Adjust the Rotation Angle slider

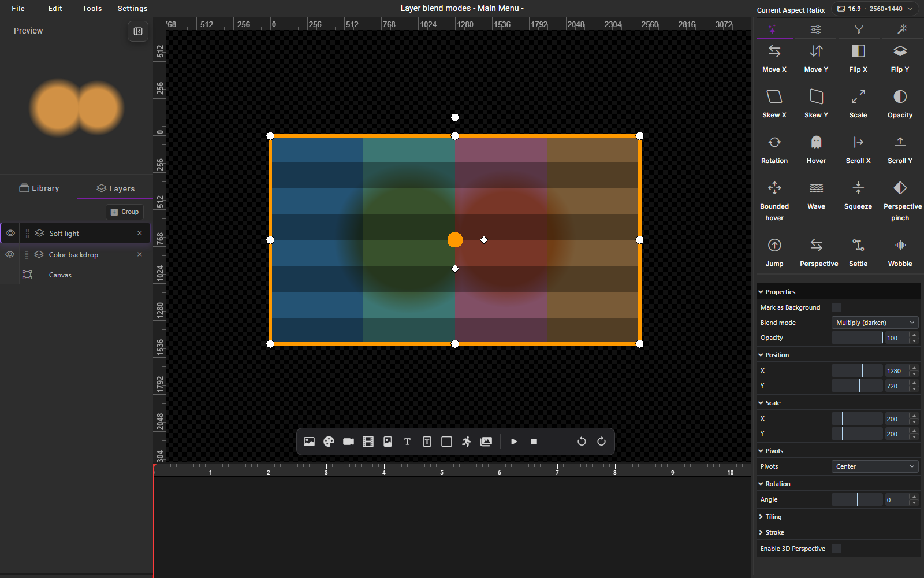(x=857, y=499)
